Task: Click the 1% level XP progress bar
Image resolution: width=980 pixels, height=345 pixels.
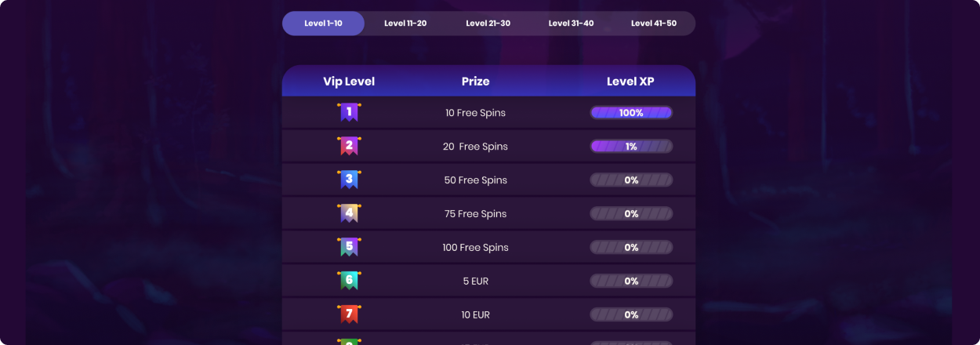Action: (631, 147)
